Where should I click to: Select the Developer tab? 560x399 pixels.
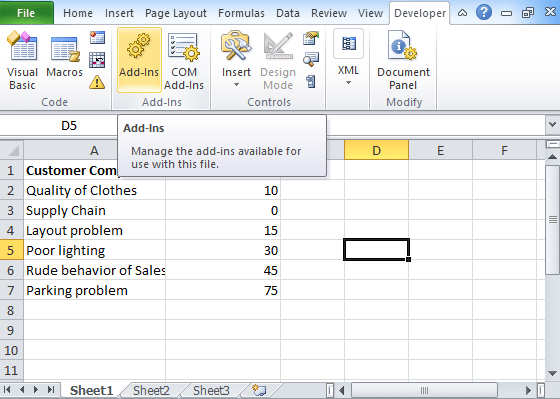pyautogui.click(x=420, y=13)
